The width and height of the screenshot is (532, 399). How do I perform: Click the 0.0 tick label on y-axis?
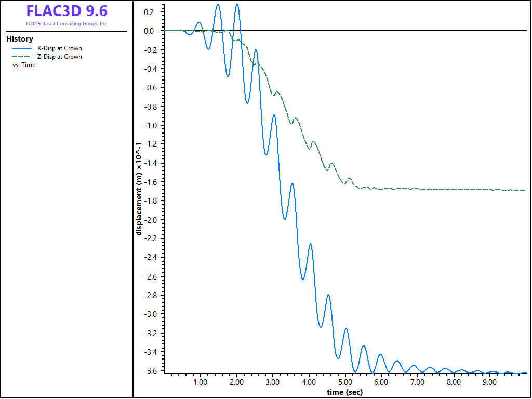(x=149, y=31)
